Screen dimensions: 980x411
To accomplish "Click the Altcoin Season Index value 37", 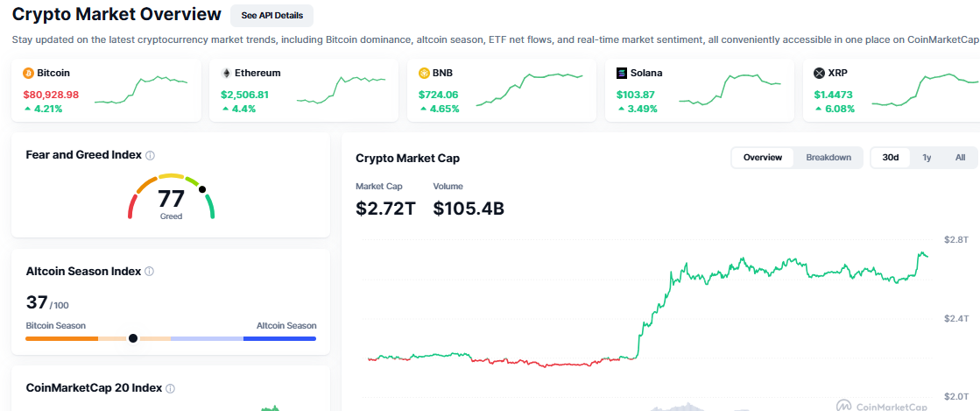I will point(37,303).
